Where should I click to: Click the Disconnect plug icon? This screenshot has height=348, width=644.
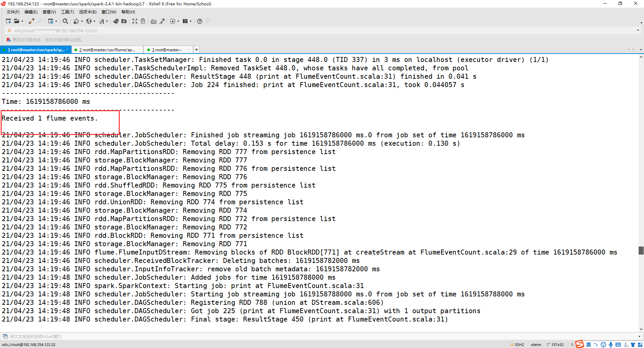(40, 21)
